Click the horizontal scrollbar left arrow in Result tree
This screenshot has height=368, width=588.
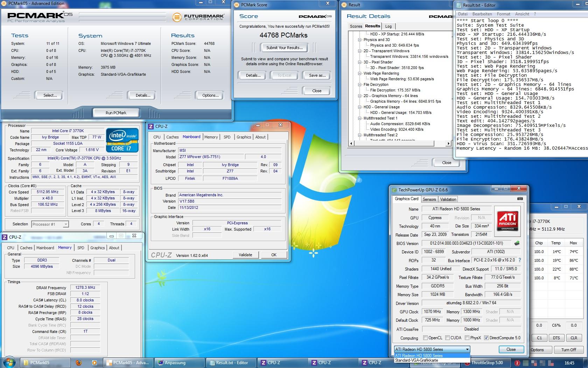351,144
